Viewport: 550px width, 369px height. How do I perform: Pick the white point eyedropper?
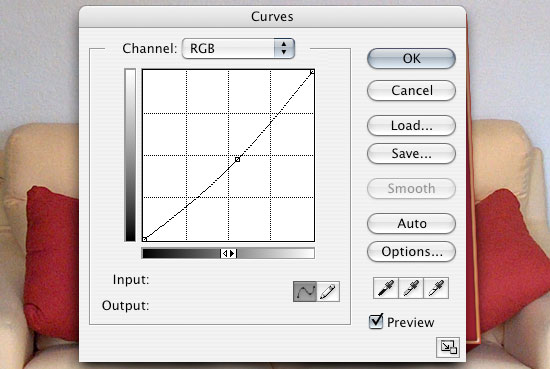pos(436,288)
